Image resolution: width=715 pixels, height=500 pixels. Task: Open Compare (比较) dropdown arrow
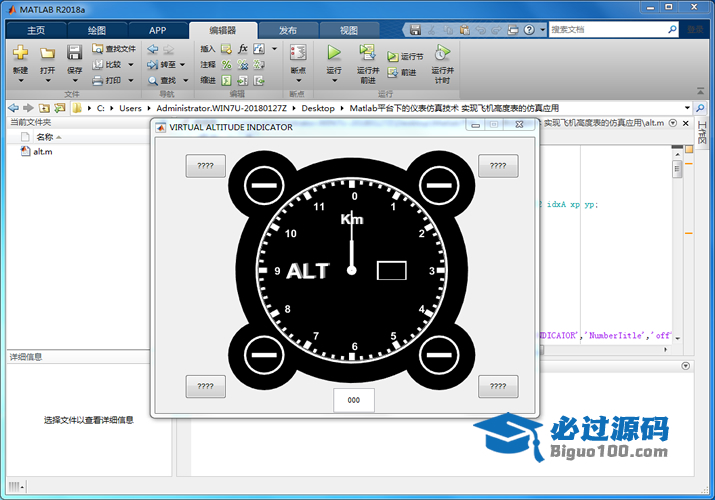[x=131, y=65]
